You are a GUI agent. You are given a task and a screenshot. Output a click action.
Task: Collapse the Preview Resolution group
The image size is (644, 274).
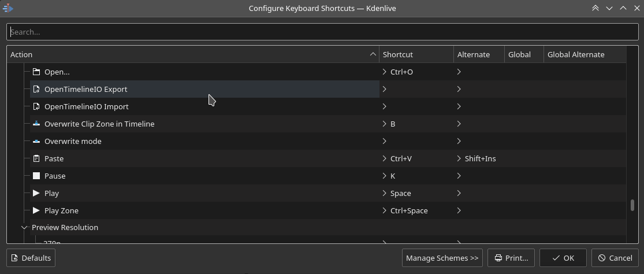click(x=24, y=227)
